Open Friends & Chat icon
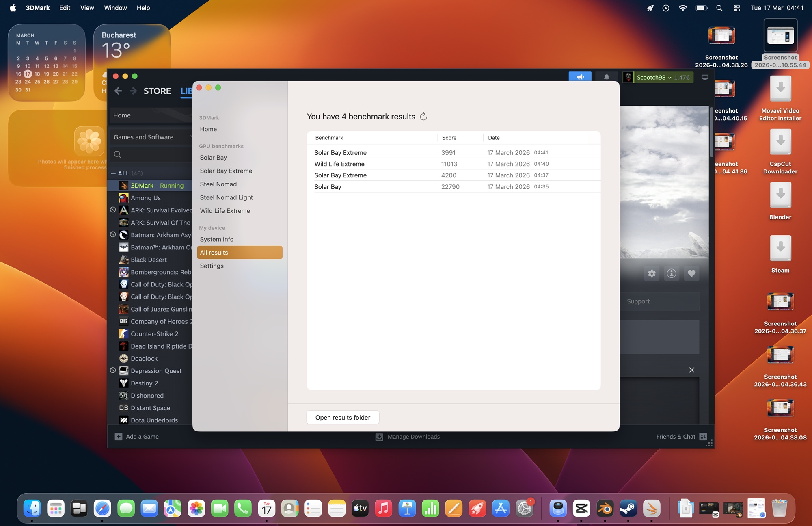Screen dimensions: 812x526 click(703, 436)
